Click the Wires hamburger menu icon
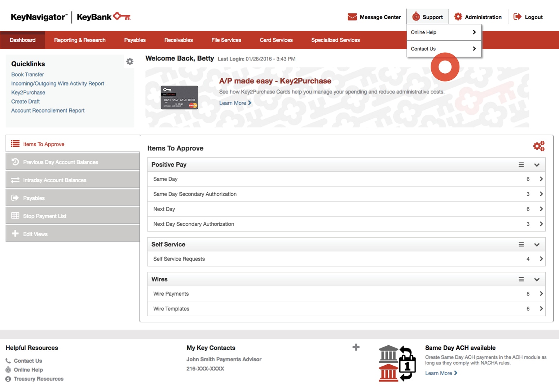559x392 pixels. 521,279
